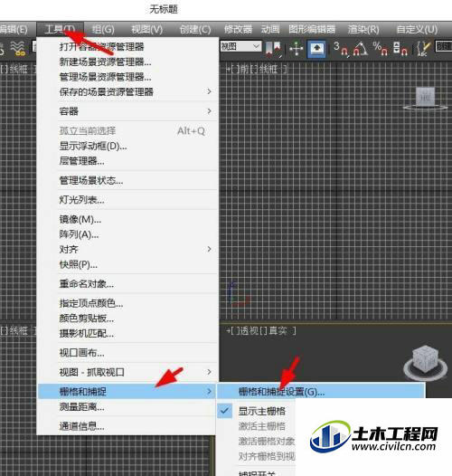452x476 pixels.
Task: Open the 动画 menu
Action: click(270, 29)
